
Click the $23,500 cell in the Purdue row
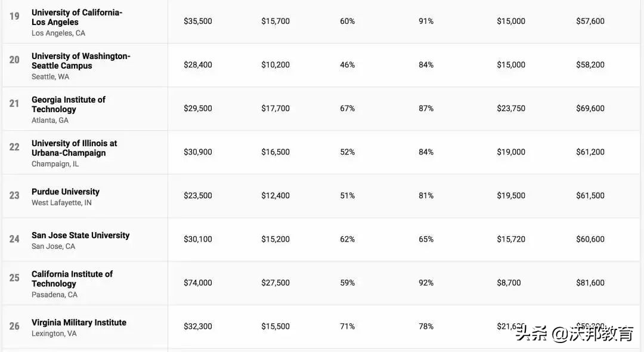197,196
